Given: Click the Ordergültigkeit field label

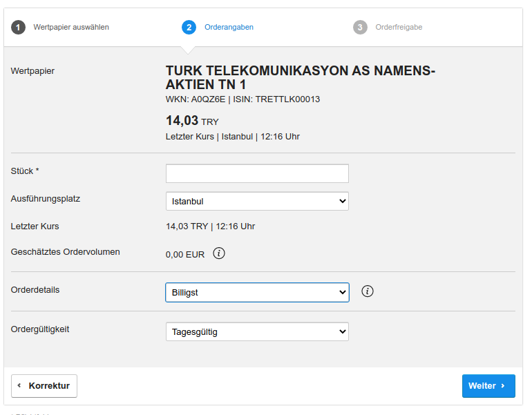Looking at the screenshot, I should [40, 329].
